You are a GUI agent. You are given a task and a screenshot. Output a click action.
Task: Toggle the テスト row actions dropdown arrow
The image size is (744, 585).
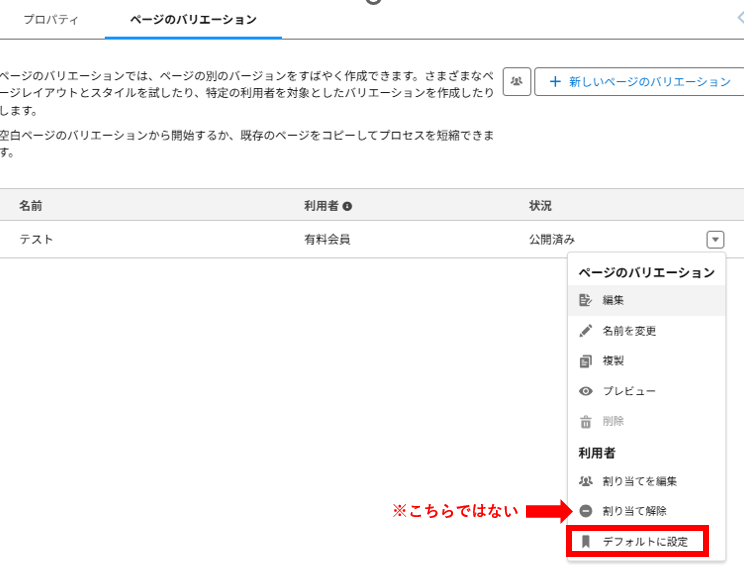[715, 239]
